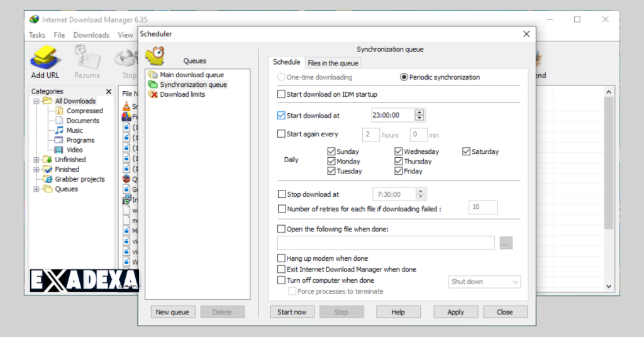Click the open-file path input field

[386, 243]
